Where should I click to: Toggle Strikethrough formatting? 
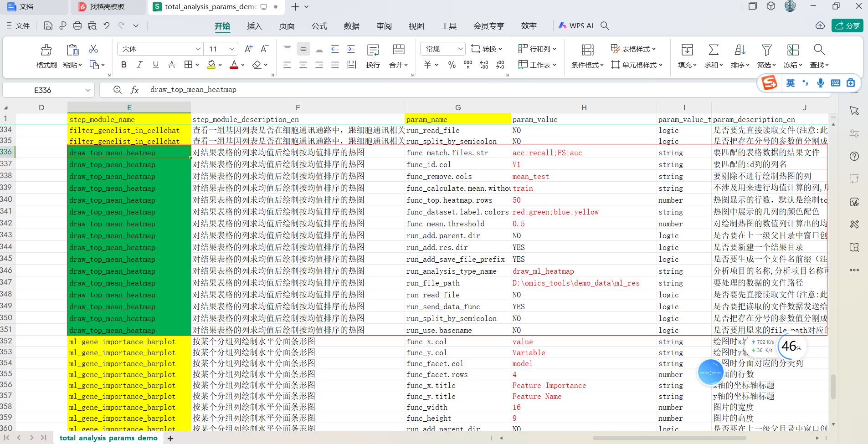coord(171,65)
